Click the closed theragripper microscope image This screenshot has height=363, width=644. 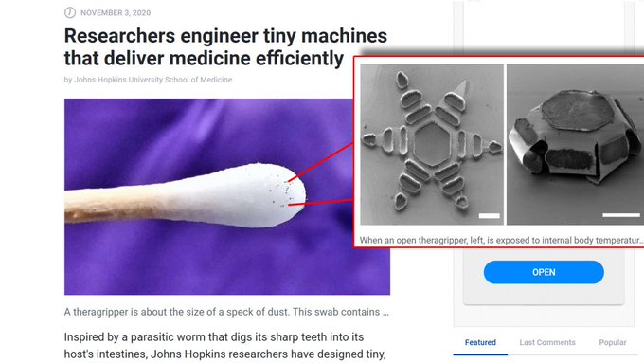click(575, 144)
